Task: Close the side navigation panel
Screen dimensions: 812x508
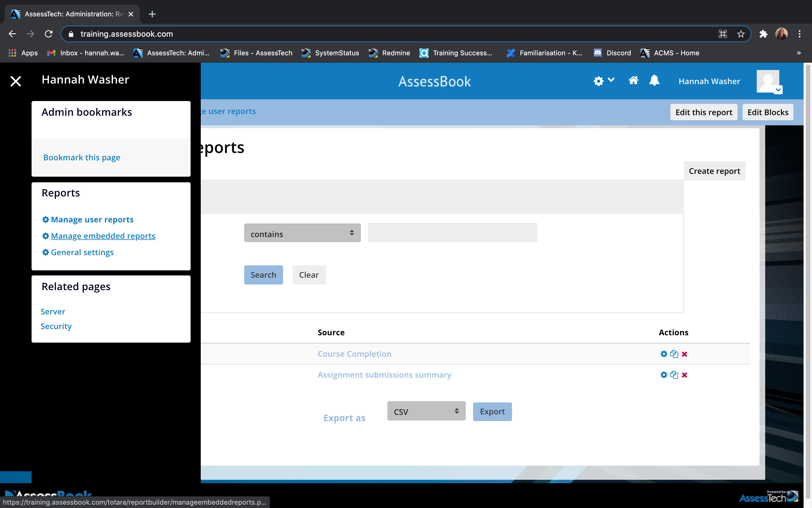Action: pyautogui.click(x=16, y=81)
